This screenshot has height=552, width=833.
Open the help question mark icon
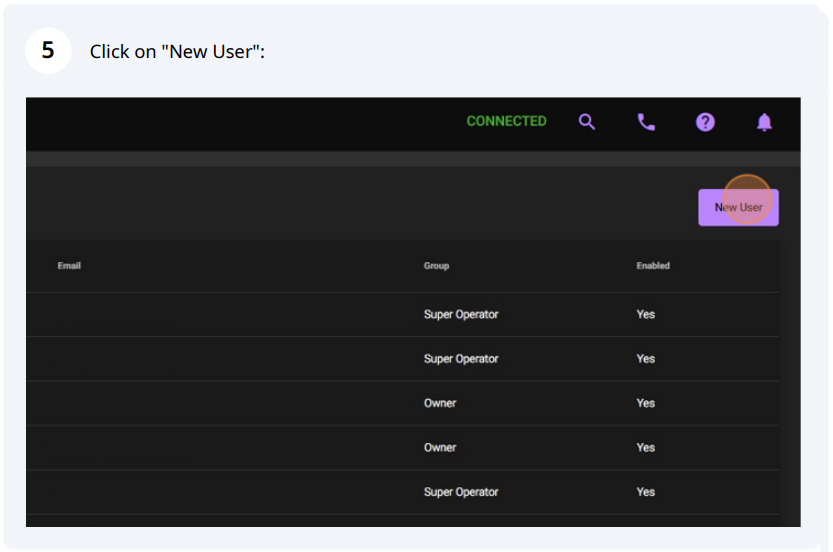[x=705, y=122]
